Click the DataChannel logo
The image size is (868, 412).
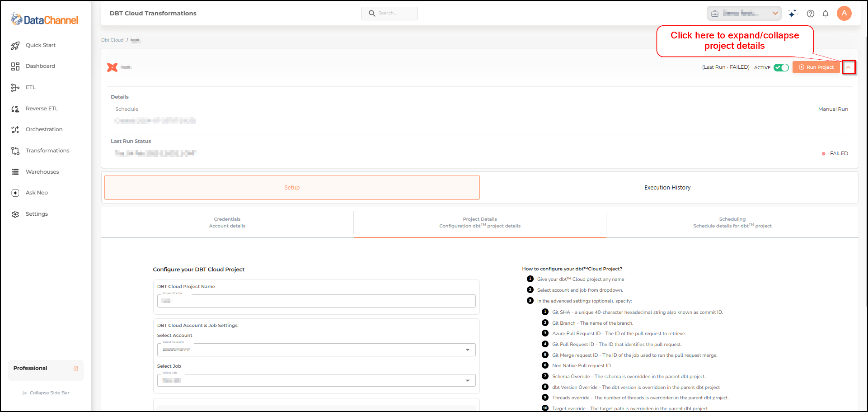45,19
